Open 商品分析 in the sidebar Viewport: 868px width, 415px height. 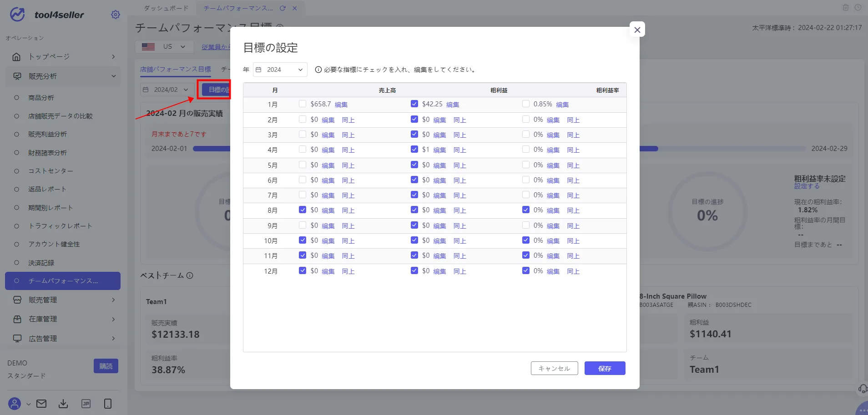(x=41, y=98)
